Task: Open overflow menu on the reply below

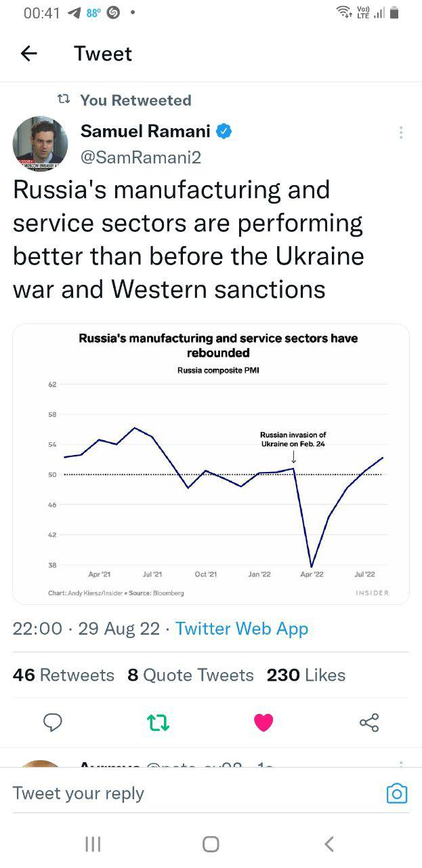Action: (401, 764)
